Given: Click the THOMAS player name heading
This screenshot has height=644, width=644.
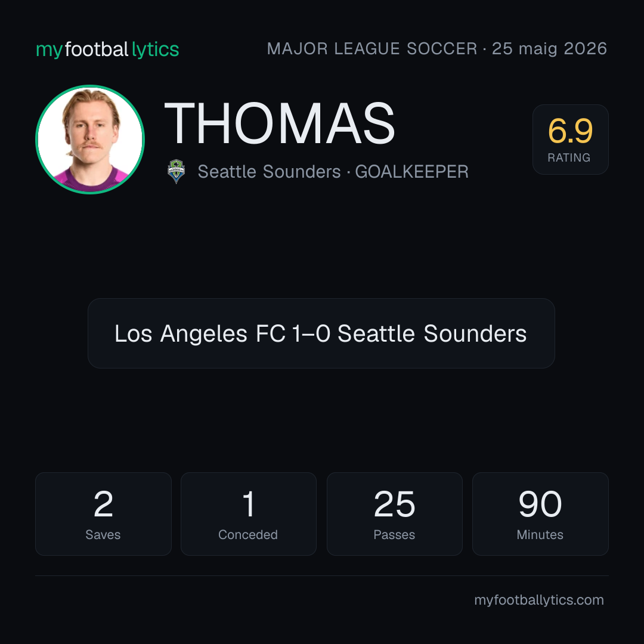Looking at the screenshot, I should point(279,123).
